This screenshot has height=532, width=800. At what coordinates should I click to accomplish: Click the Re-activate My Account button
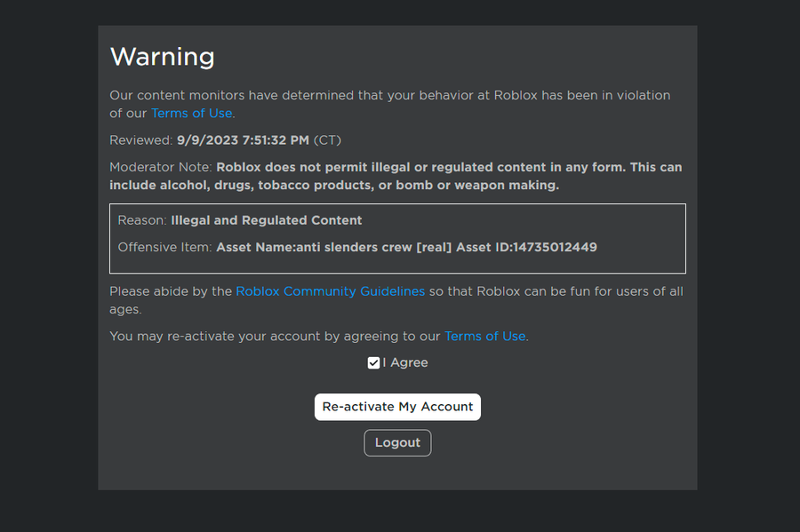point(397,407)
